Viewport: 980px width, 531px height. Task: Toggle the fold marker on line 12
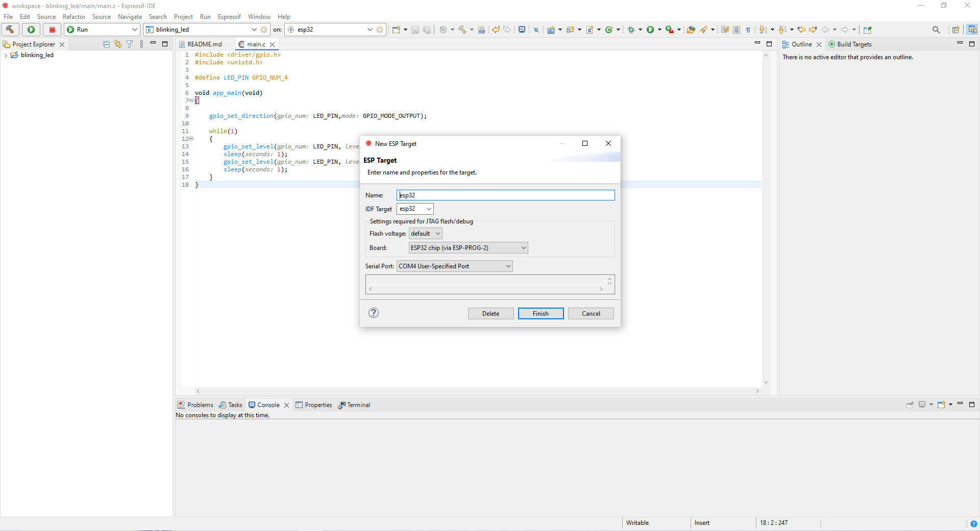(191, 139)
